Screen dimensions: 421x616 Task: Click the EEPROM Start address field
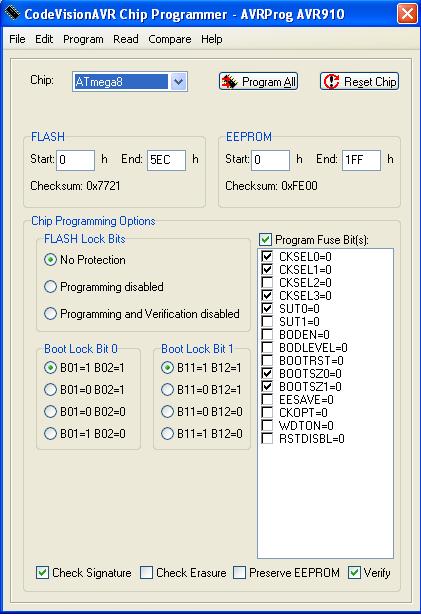270,160
